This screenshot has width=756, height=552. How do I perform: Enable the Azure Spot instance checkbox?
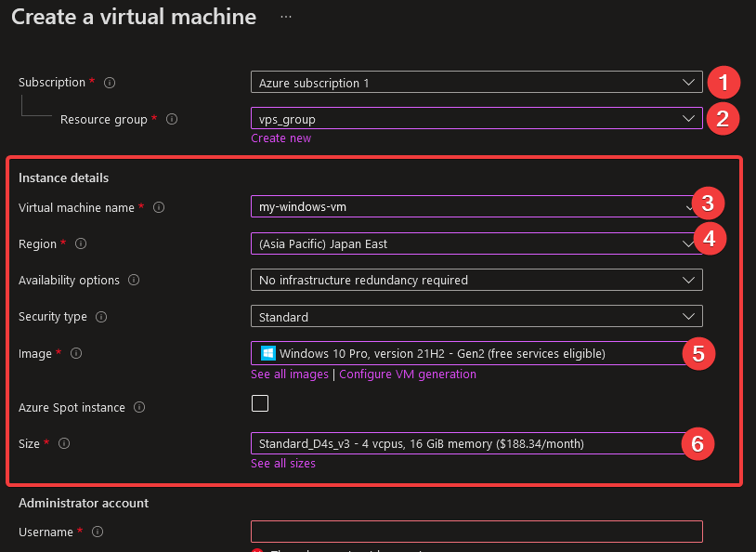point(260,403)
